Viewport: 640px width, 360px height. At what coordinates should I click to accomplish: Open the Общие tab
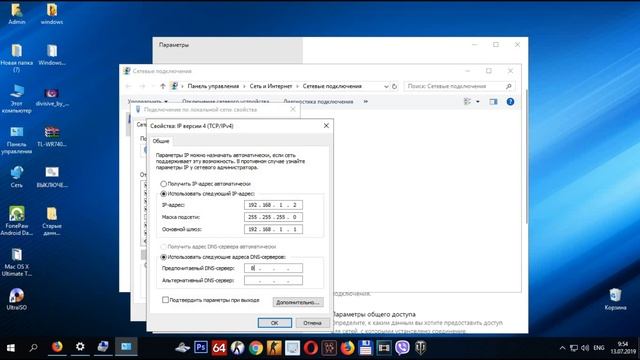[x=161, y=141]
